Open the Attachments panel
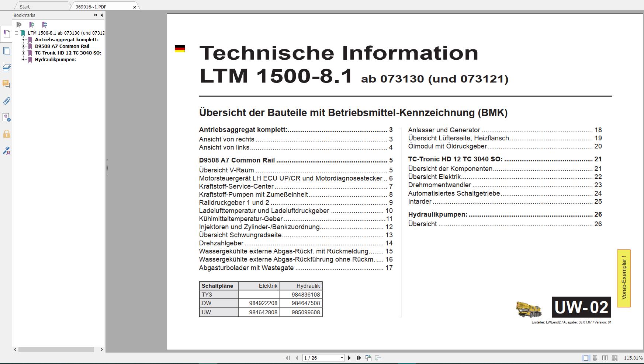This screenshot has width=644, height=364. [x=6, y=101]
